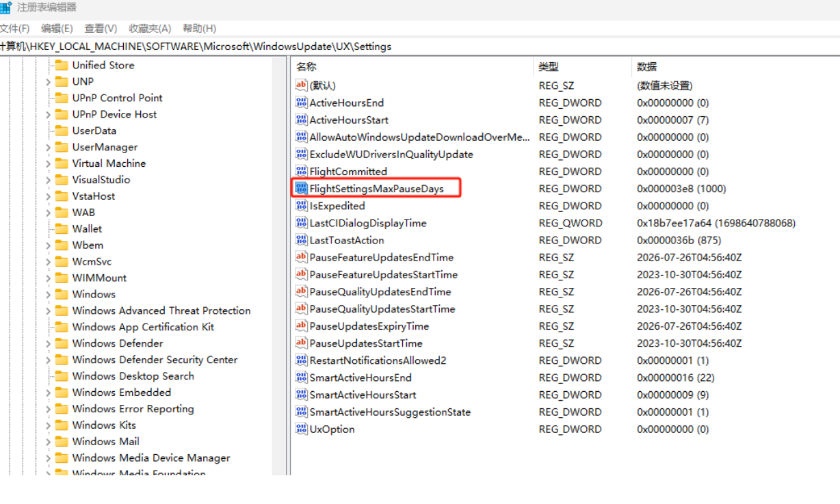
Task: Click the 0x000003e8 (1000) data cell
Action: point(681,189)
